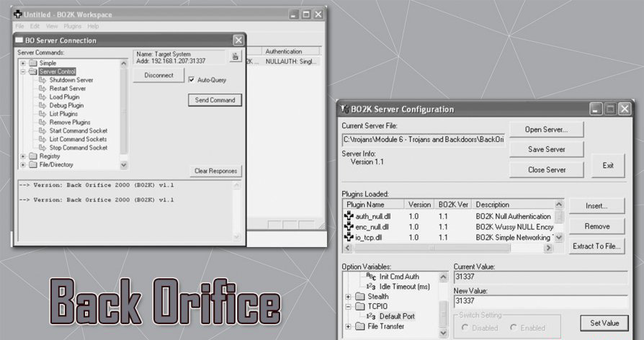This screenshot has height=340, width=644.
Task: Click the Authentication column header
Action: (x=290, y=51)
